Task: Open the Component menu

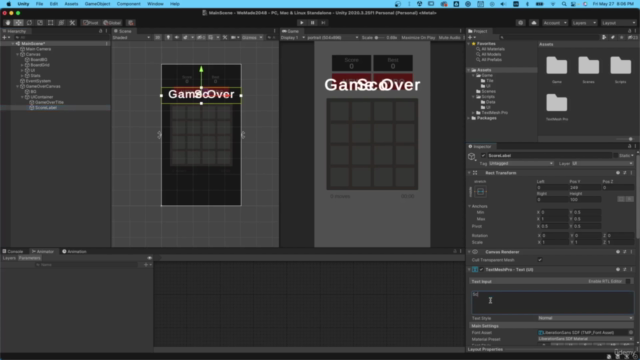Action: 129,4
